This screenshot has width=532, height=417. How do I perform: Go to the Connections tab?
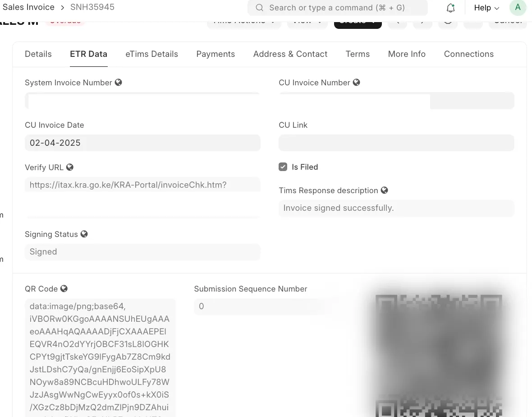[468, 54]
